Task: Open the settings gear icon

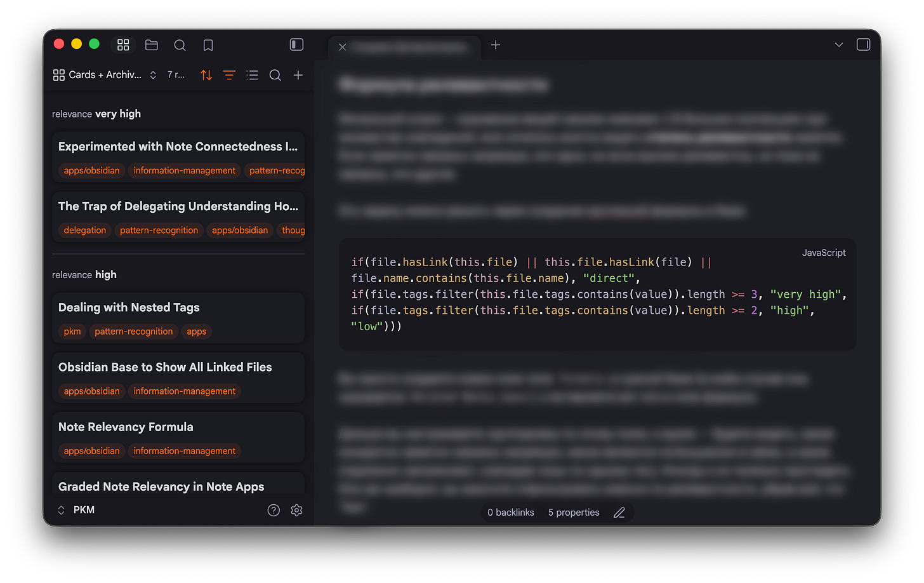Action: pyautogui.click(x=296, y=510)
